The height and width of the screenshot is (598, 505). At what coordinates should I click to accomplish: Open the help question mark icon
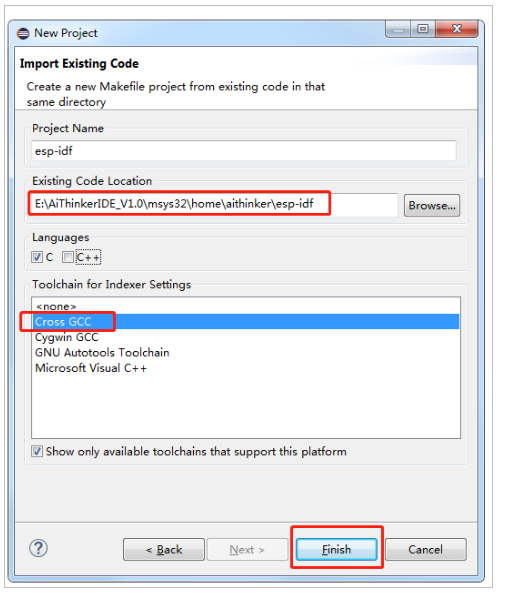[38, 548]
